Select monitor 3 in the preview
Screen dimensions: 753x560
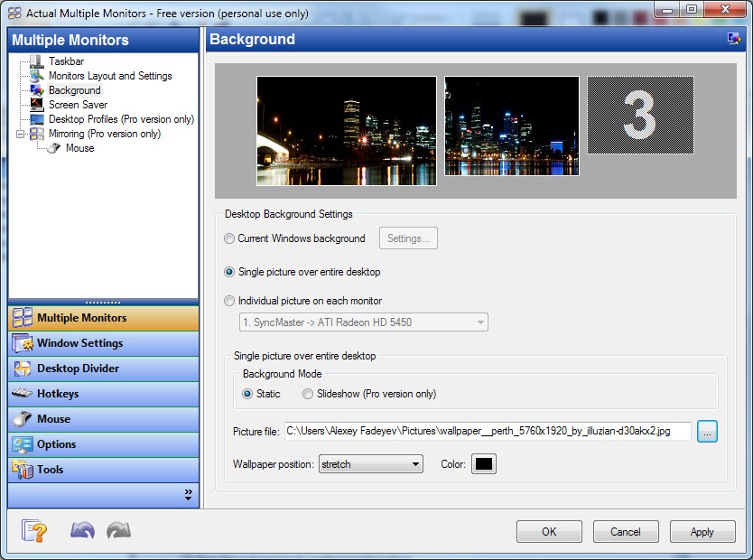point(640,115)
